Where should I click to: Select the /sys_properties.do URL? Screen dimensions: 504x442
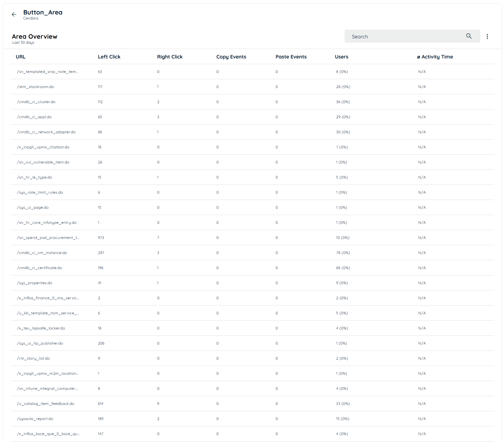tap(35, 283)
